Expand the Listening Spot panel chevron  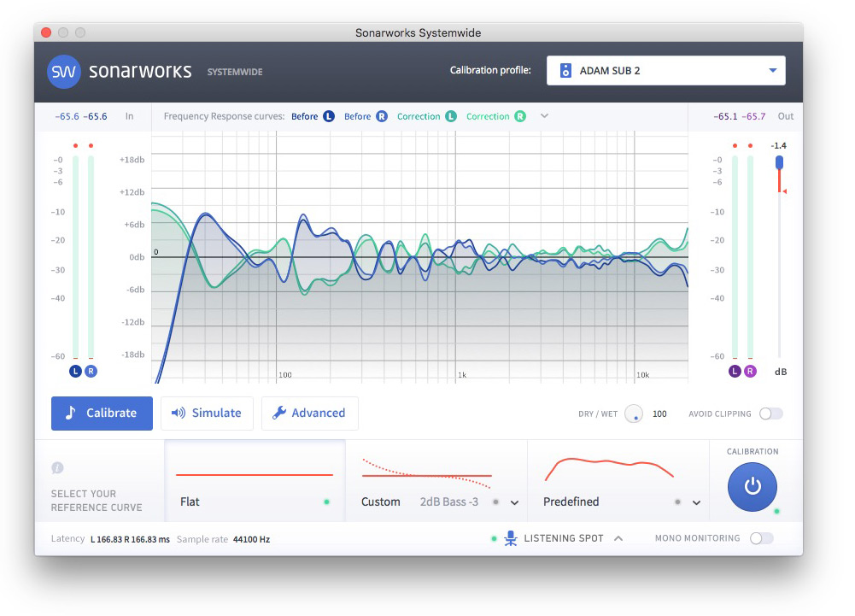[x=618, y=538]
